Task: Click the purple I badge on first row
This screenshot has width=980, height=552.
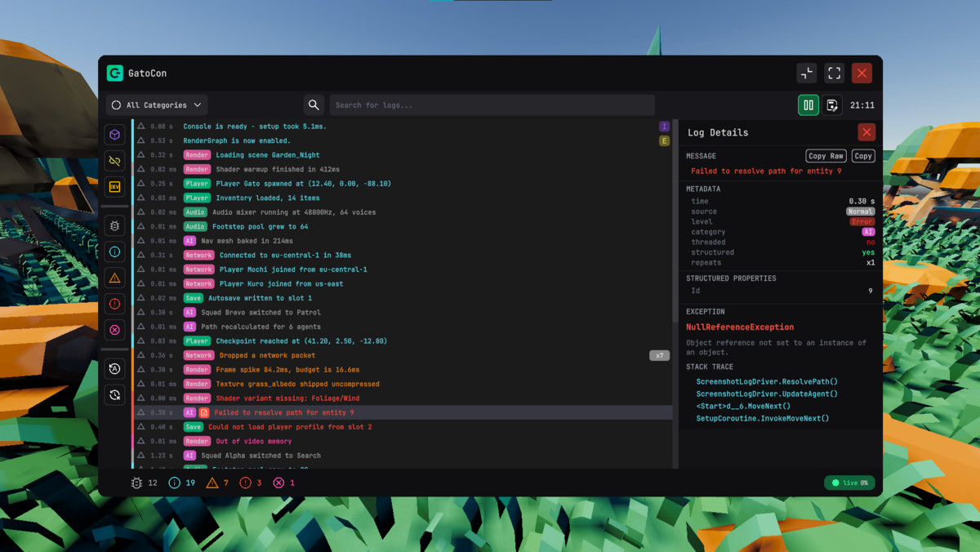Action: [664, 127]
